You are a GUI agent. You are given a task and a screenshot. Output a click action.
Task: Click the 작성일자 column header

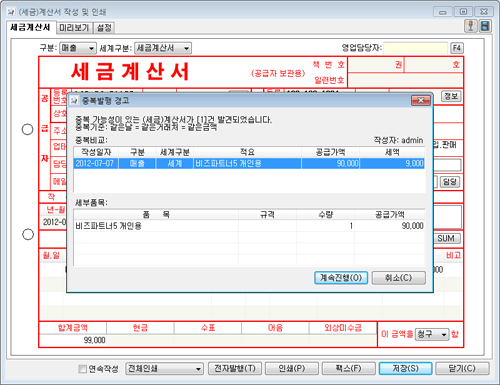[96, 152]
